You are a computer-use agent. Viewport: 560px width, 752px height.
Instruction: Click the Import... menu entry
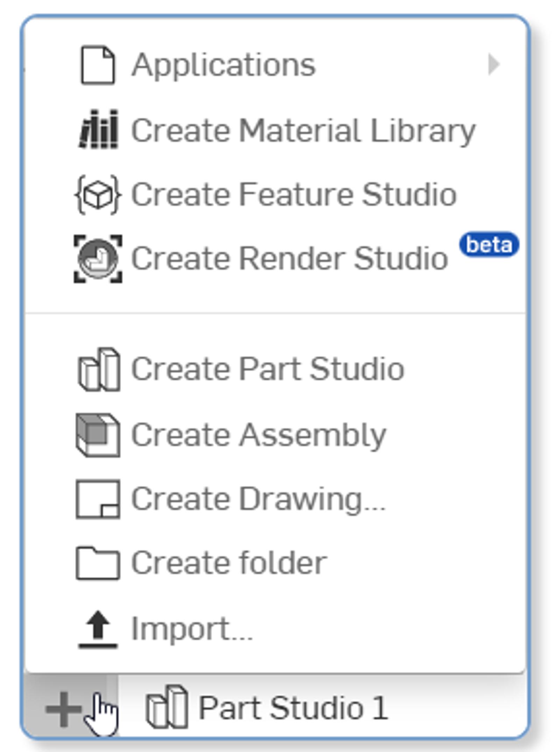pos(192,629)
